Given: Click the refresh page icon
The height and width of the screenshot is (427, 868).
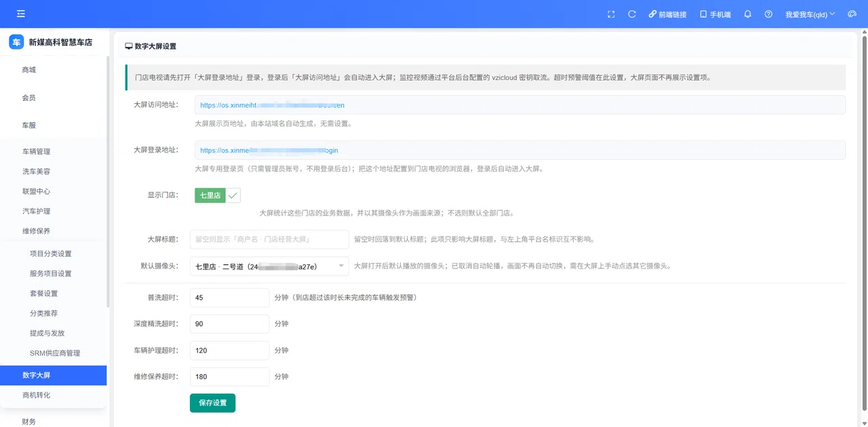Looking at the screenshot, I should click(x=632, y=14).
